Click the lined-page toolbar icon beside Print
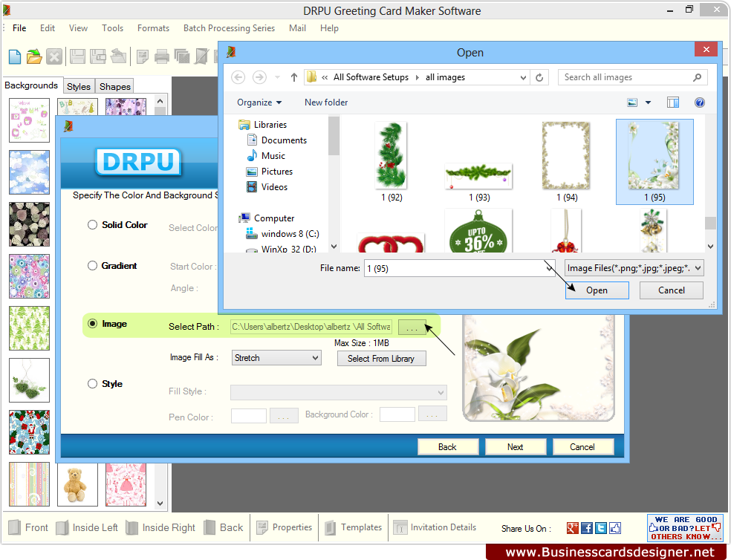Screen dimensions: 731x560 [142, 57]
